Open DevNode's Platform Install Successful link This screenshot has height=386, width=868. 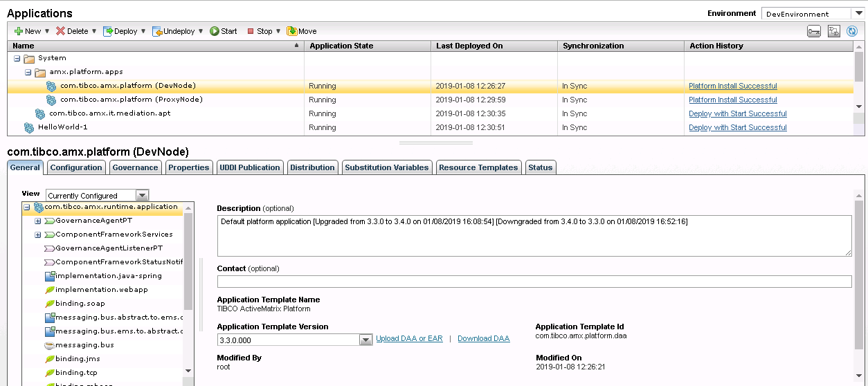732,86
